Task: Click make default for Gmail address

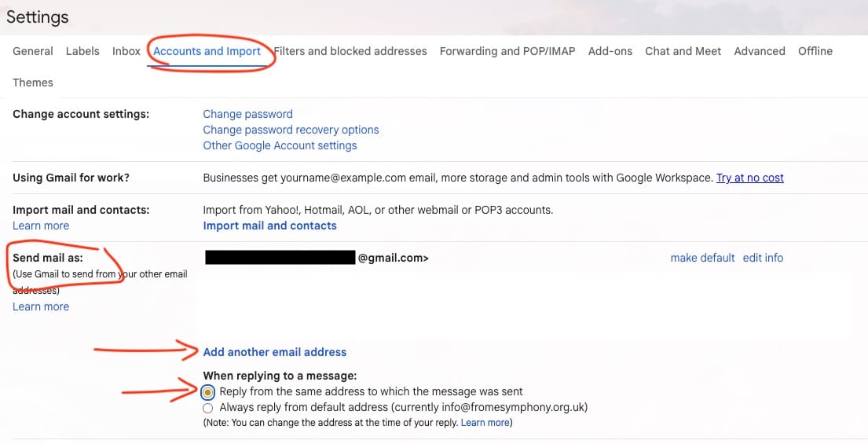Action: (702, 258)
